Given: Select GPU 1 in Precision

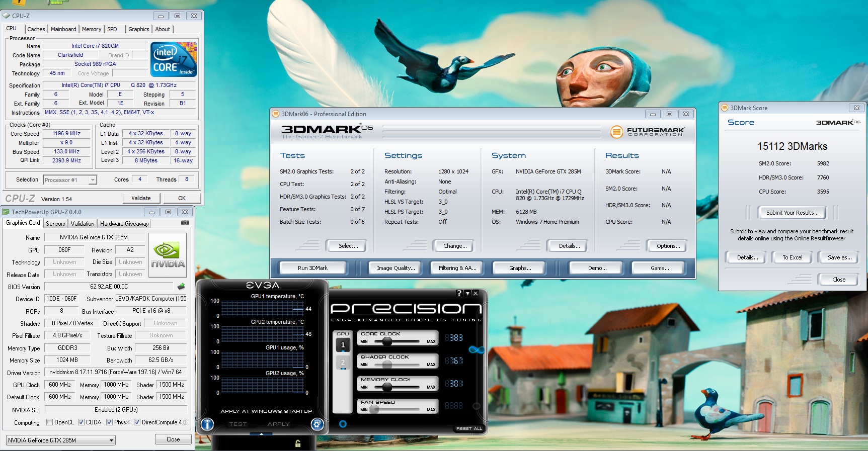Looking at the screenshot, I should point(343,345).
